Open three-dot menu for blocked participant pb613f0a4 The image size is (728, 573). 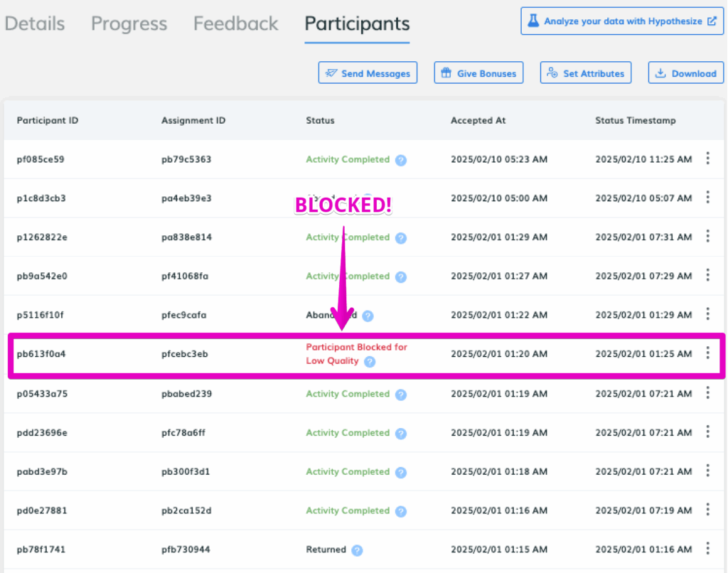(x=707, y=353)
